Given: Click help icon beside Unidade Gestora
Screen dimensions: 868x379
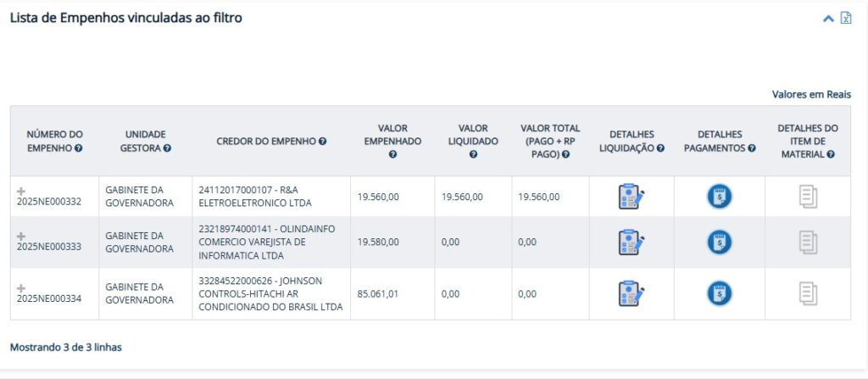Looking at the screenshot, I should (x=167, y=148).
